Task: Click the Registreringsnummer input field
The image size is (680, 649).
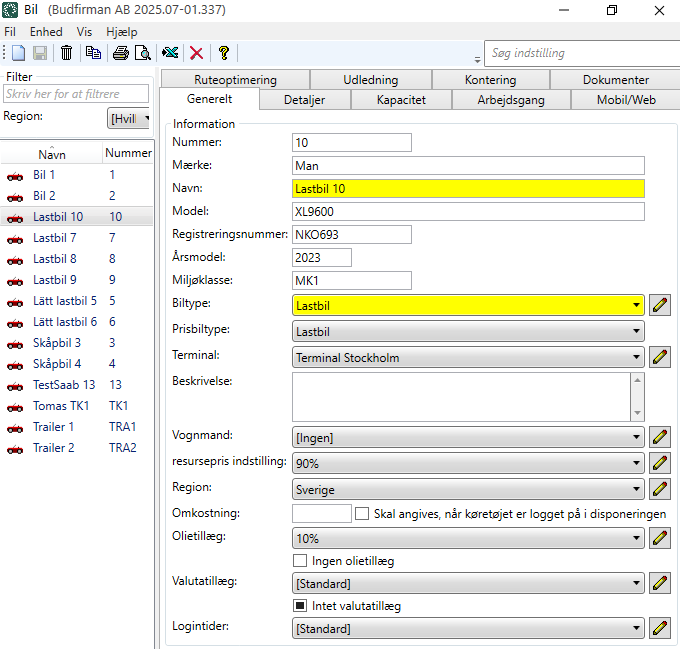Action: [x=351, y=235]
